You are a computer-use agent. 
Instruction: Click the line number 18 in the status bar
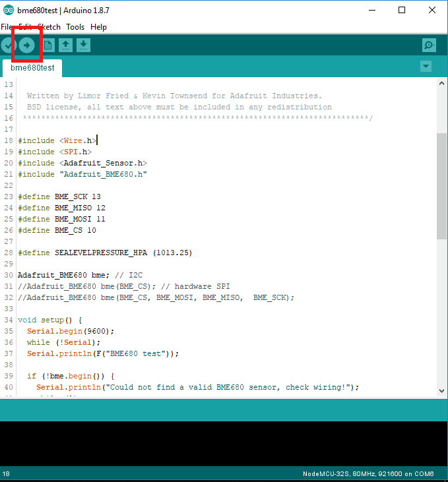(x=6, y=473)
